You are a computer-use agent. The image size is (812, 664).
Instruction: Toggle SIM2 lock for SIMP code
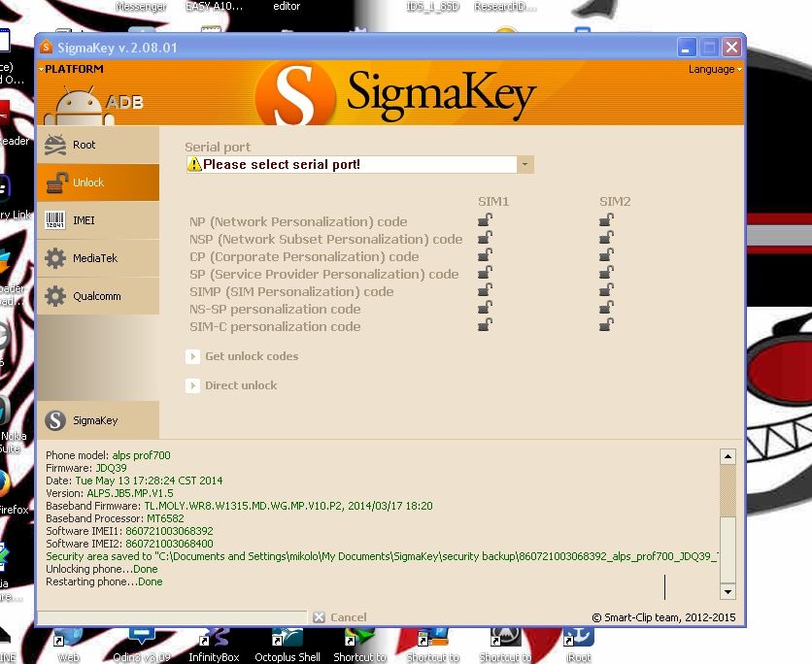coord(606,290)
